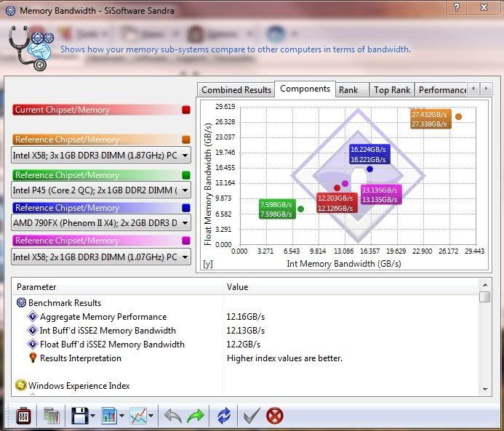Click the orange reference chipset color swatch
504x431 pixels.
185,140
